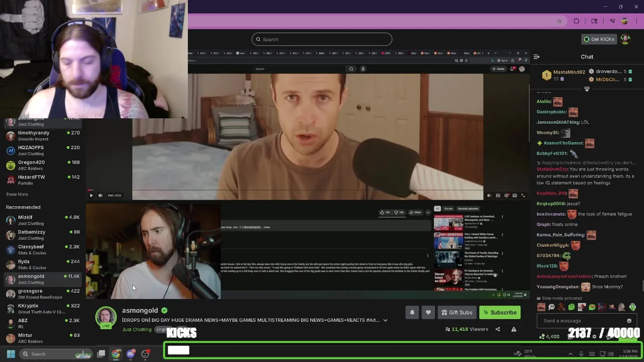Screen dimensions: 644x362
Task: Focus the Kick search field
Action: (x=322, y=39)
